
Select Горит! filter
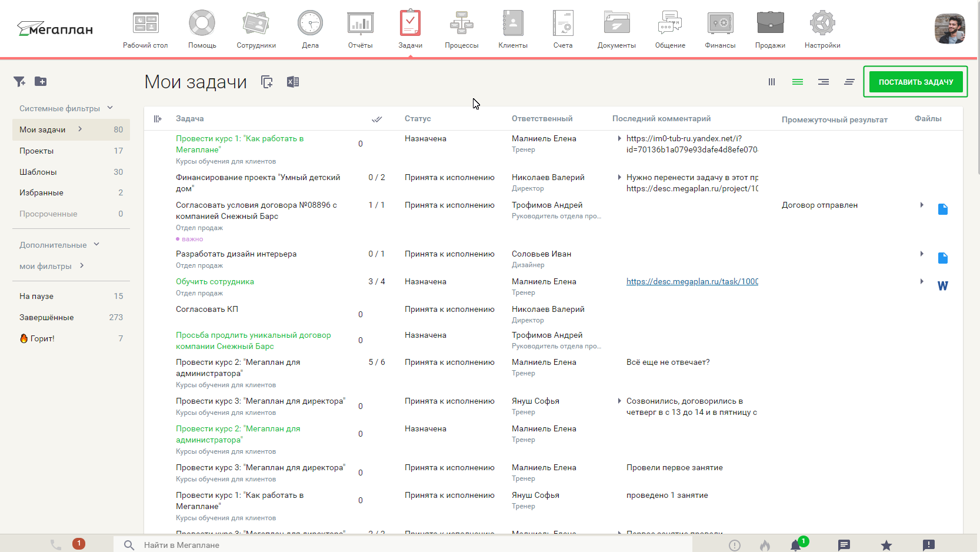point(71,338)
